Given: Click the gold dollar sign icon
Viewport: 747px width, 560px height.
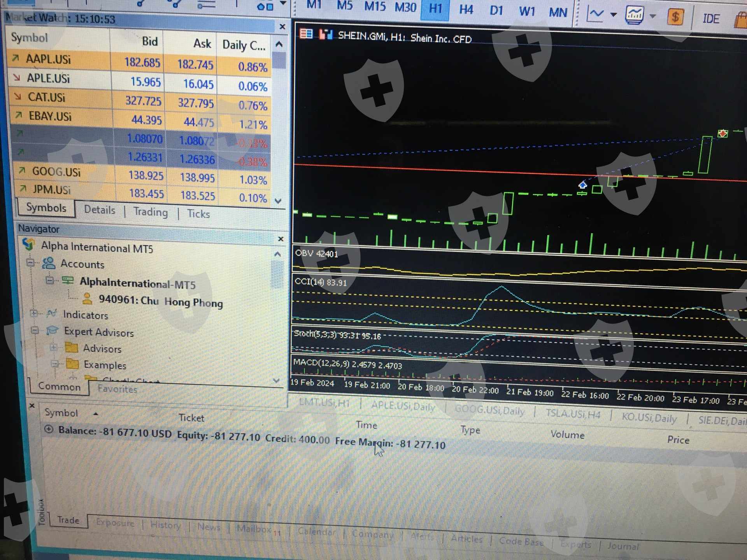Looking at the screenshot, I should pyautogui.click(x=675, y=17).
